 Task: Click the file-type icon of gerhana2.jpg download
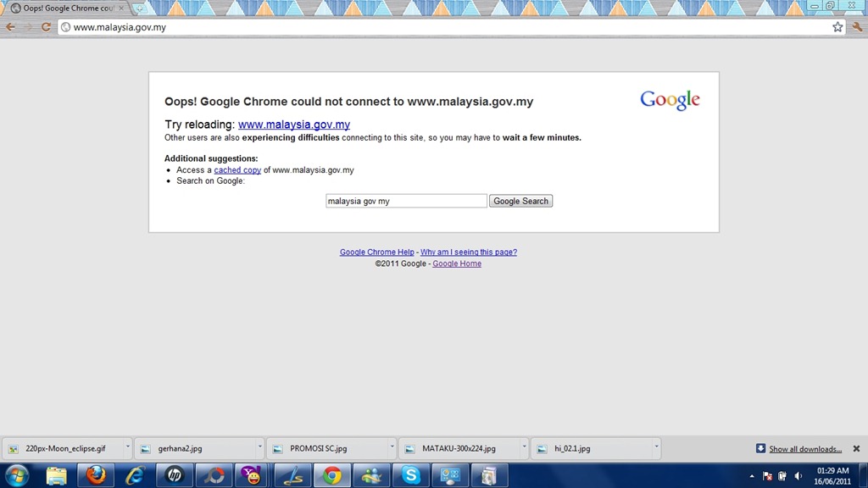tap(145, 449)
